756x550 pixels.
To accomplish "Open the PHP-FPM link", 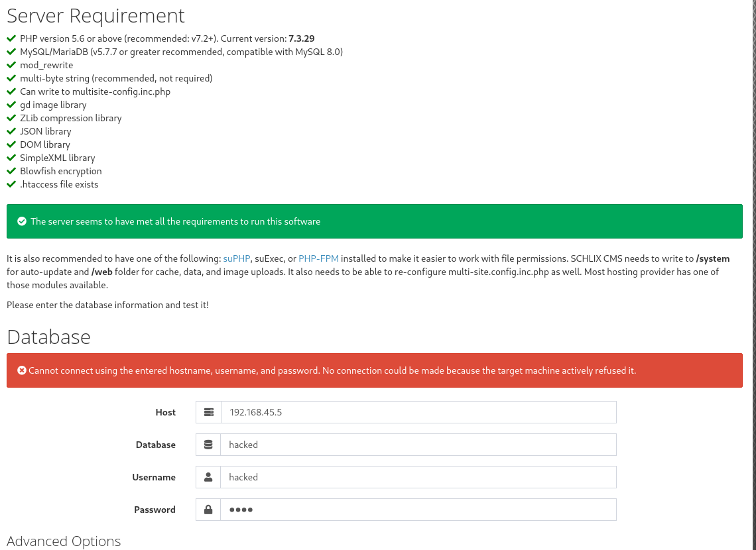I will (320, 258).
